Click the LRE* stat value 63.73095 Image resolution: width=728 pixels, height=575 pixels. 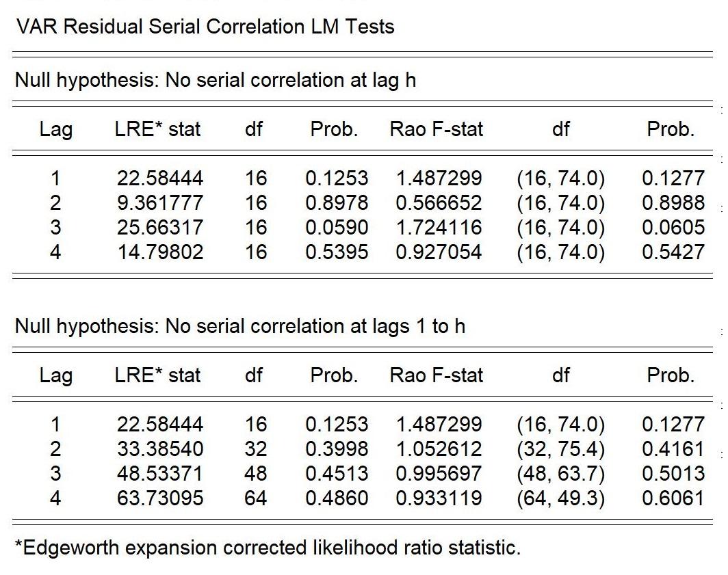click(x=160, y=498)
